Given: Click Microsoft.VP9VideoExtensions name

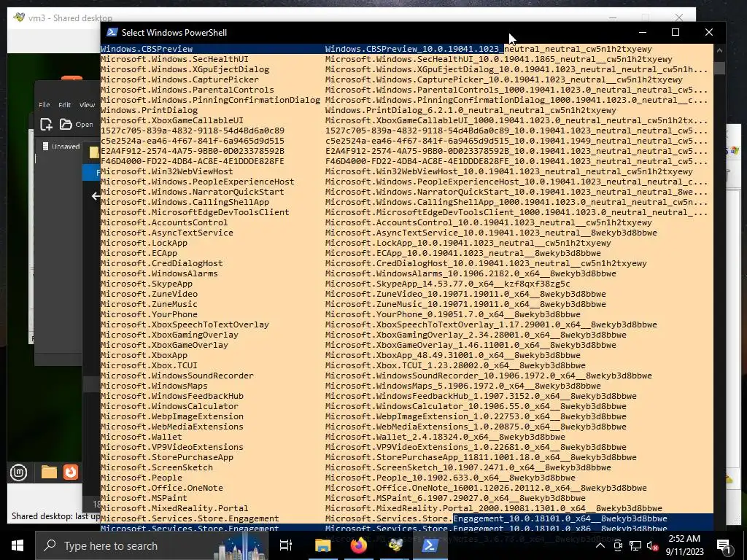Looking at the screenshot, I should pyautogui.click(x=172, y=447).
